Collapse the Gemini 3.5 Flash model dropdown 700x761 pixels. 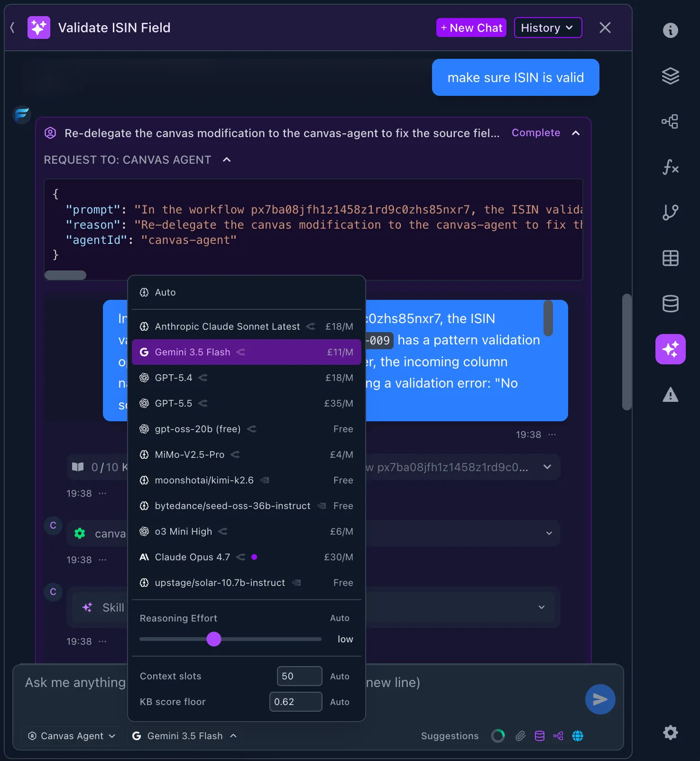(184, 736)
